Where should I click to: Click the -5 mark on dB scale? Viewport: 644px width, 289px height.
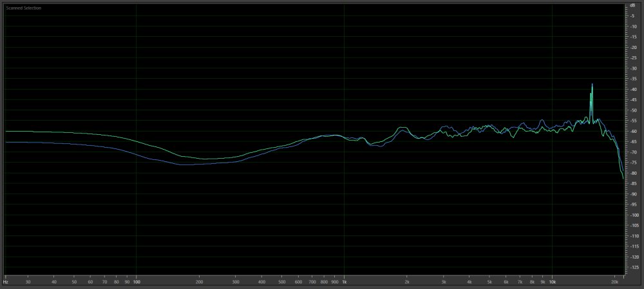pyautogui.click(x=634, y=15)
